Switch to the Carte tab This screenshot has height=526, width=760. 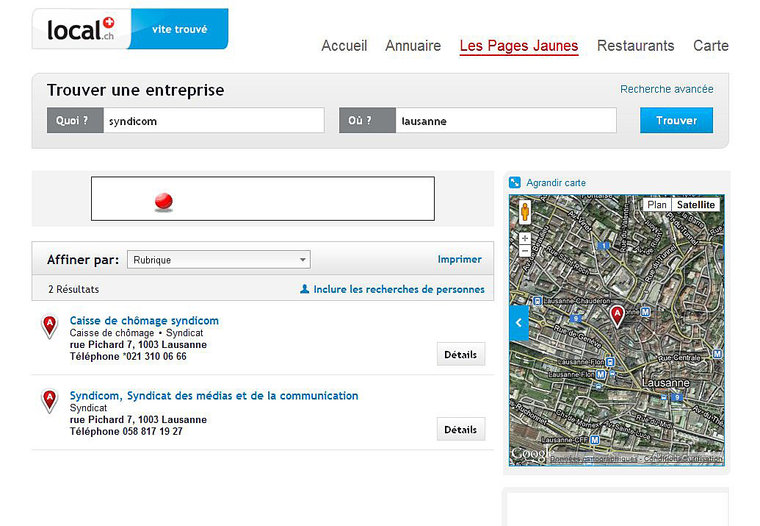[711, 46]
